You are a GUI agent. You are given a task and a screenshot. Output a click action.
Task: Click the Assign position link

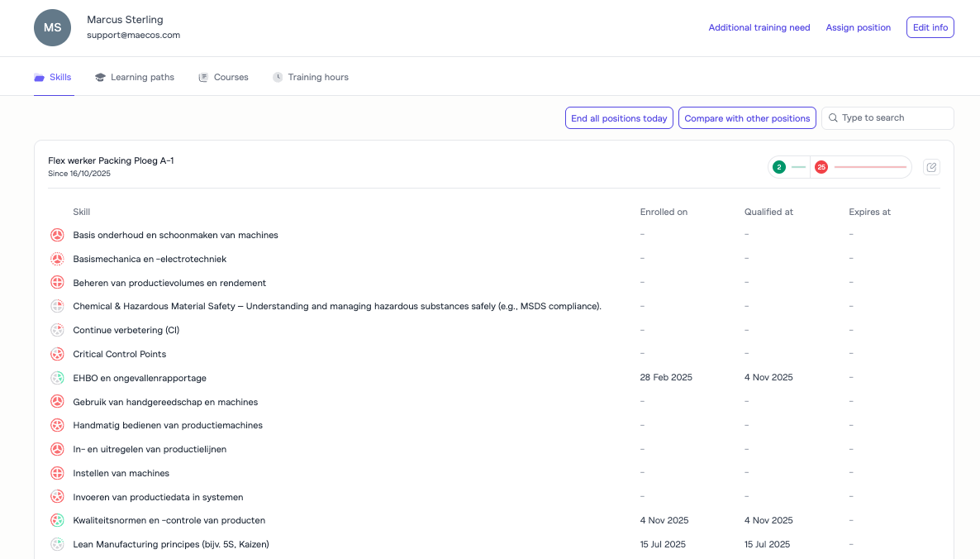[858, 27]
